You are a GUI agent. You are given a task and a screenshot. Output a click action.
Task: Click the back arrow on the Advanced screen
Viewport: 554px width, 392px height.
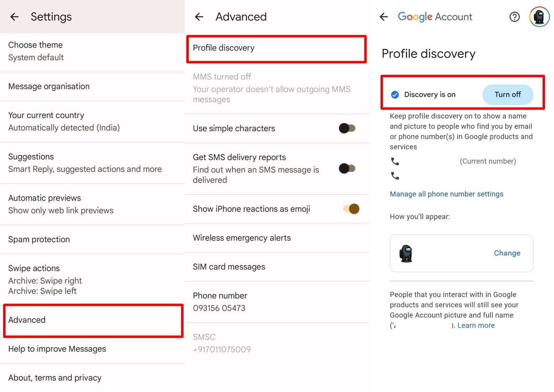coord(199,17)
